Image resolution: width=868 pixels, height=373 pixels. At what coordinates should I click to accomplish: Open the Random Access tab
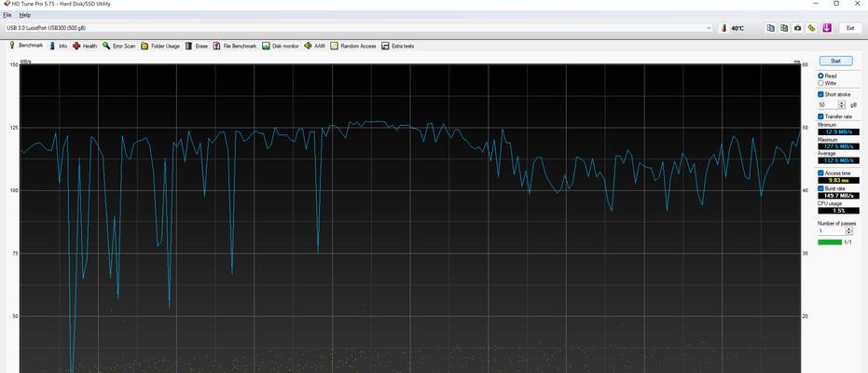pos(353,46)
